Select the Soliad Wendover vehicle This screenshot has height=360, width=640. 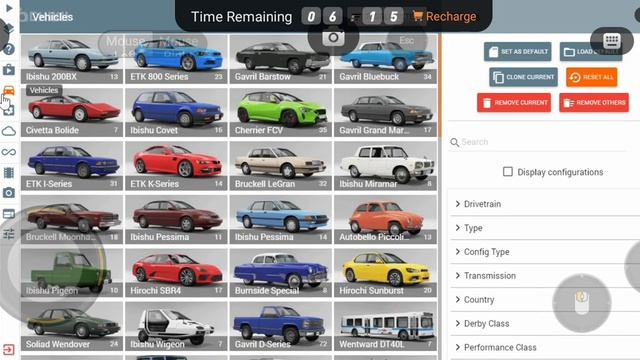coord(72,327)
